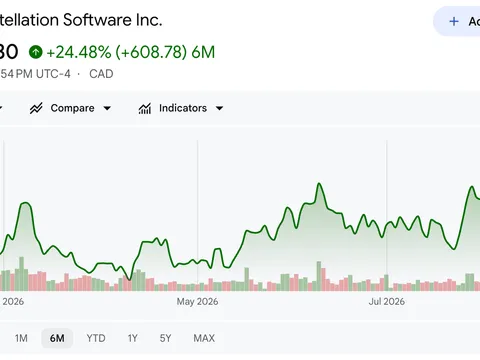The image size is (480, 360).
Task: Click the highest price peak before Jul 2026
Action: (x=319, y=184)
